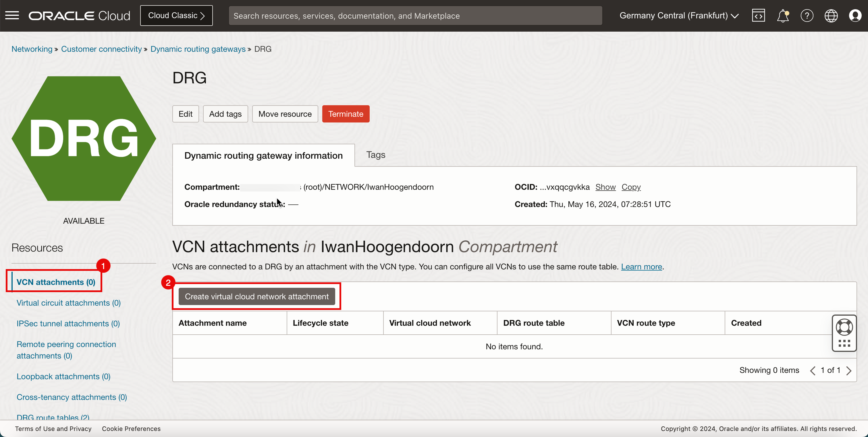The image size is (868, 437).
Task: Open Virtual circuit attachments in Resources
Action: point(68,303)
